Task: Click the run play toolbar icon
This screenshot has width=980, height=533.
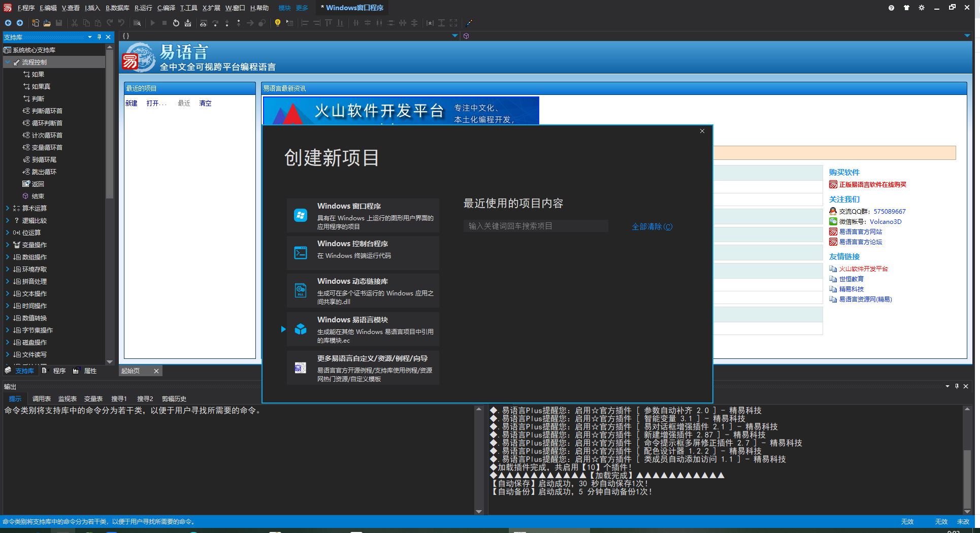Action: [153, 23]
